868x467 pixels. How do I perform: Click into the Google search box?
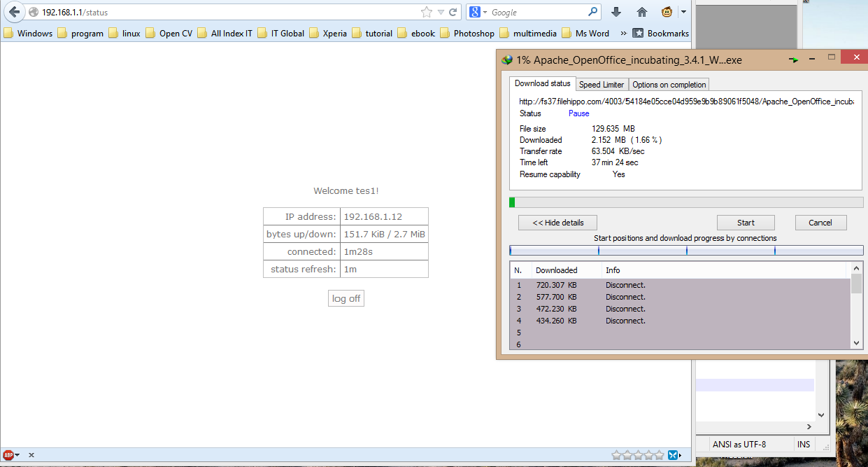[537, 12]
